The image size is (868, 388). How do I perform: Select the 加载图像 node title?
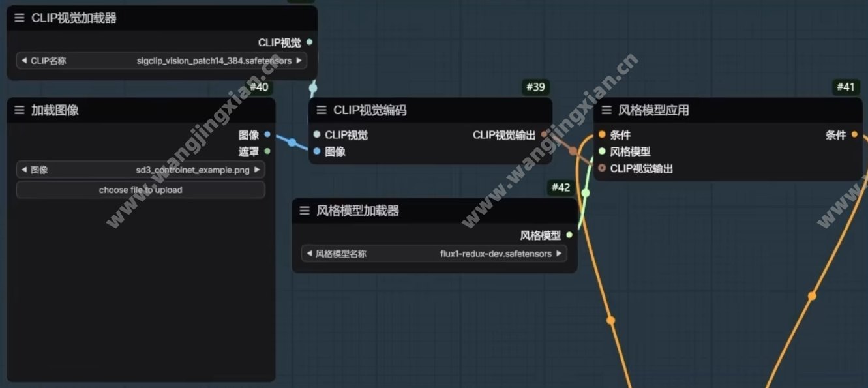click(x=55, y=110)
